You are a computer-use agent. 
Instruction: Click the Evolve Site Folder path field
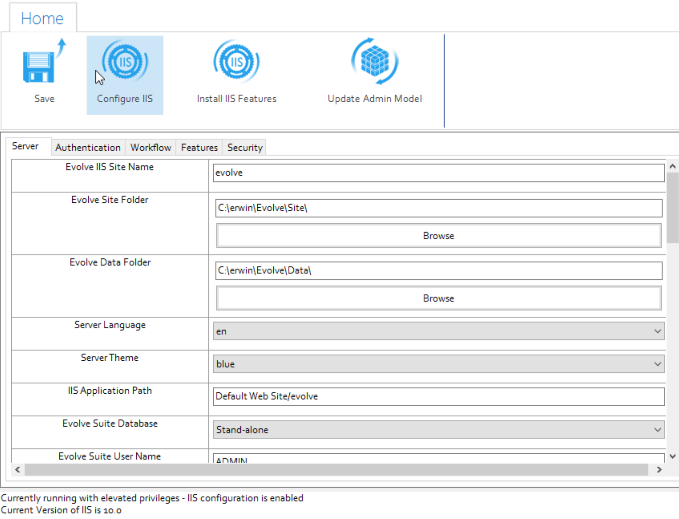[x=438, y=208]
